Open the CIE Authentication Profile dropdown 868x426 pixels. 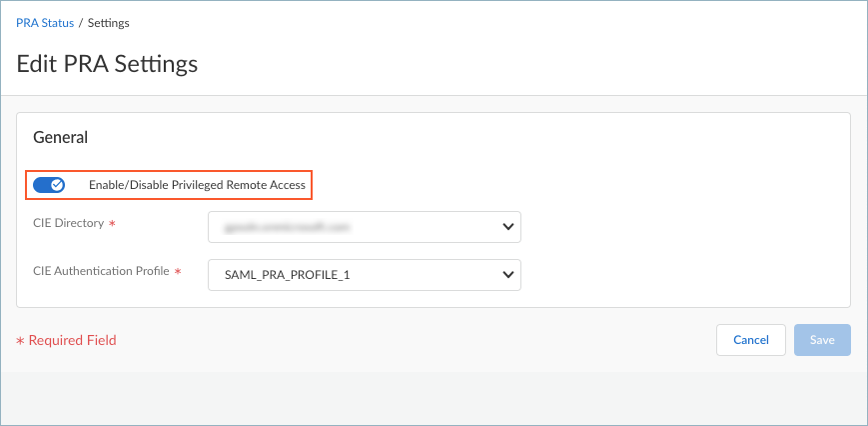click(365, 273)
